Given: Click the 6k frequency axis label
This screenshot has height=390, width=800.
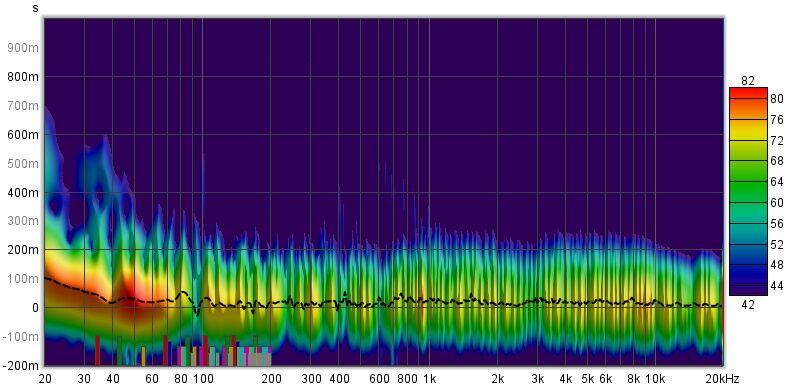Looking at the screenshot, I should (x=606, y=379).
